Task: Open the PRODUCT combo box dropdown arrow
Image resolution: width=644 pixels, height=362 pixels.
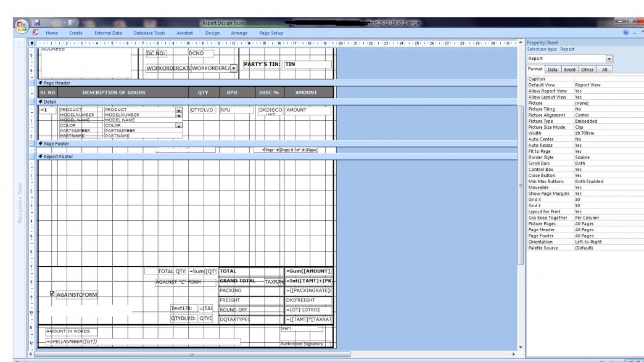Action: [x=179, y=110]
